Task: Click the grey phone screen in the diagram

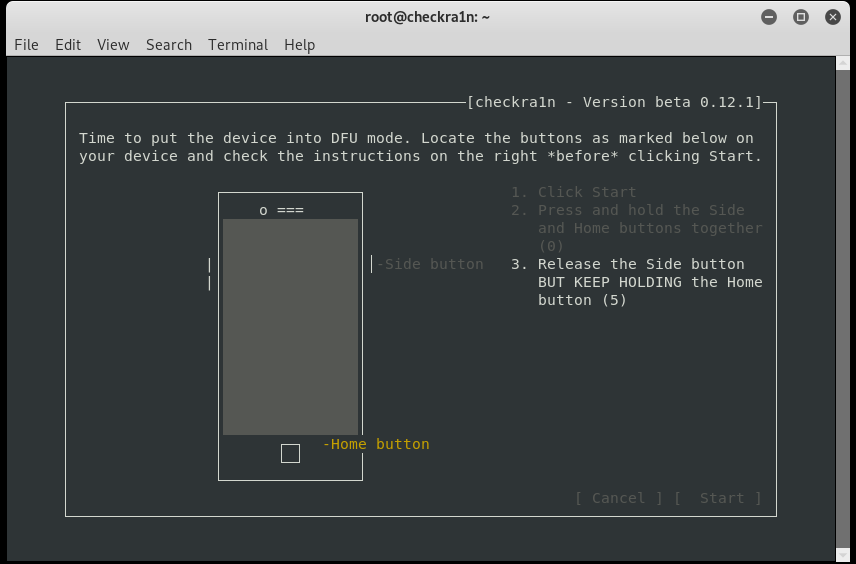Action: (x=290, y=327)
